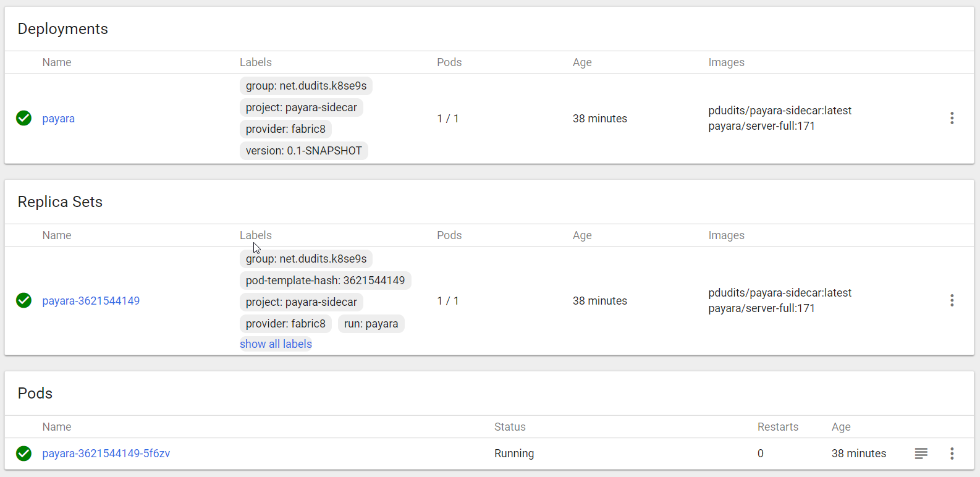This screenshot has width=980, height=477.
Task: Click Age column header in Deployments
Action: (x=582, y=62)
